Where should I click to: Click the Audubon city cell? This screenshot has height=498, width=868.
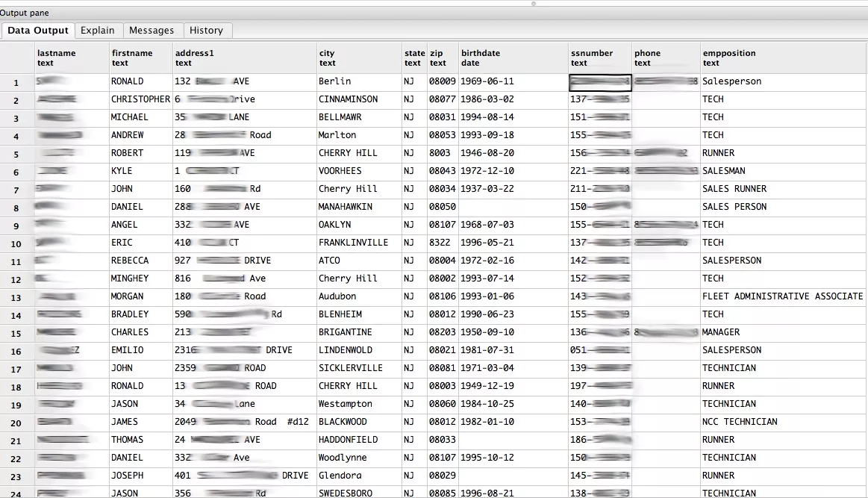point(359,296)
